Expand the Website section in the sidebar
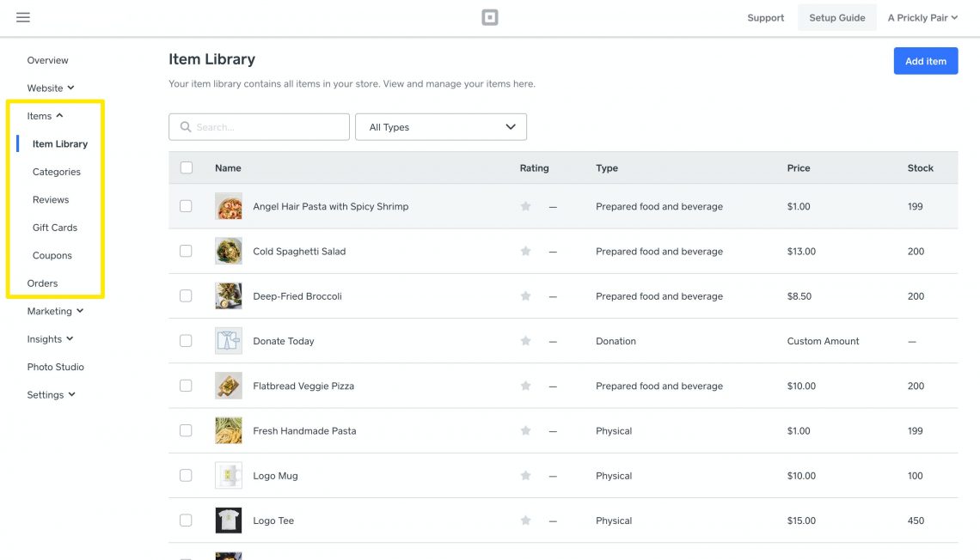The height and width of the screenshot is (560, 980). click(x=50, y=88)
